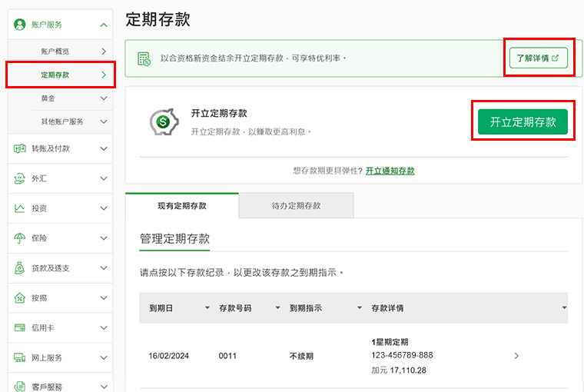This screenshot has height=392, width=584.
Task: Sort by 存款号码 column arrow
Action: (x=277, y=307)
